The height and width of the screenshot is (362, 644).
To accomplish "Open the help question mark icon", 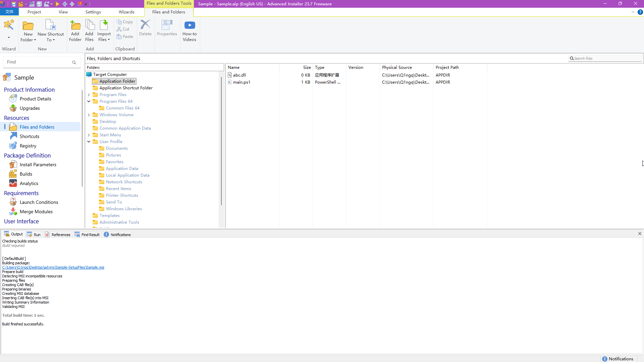I will click(x=640, y=12).
